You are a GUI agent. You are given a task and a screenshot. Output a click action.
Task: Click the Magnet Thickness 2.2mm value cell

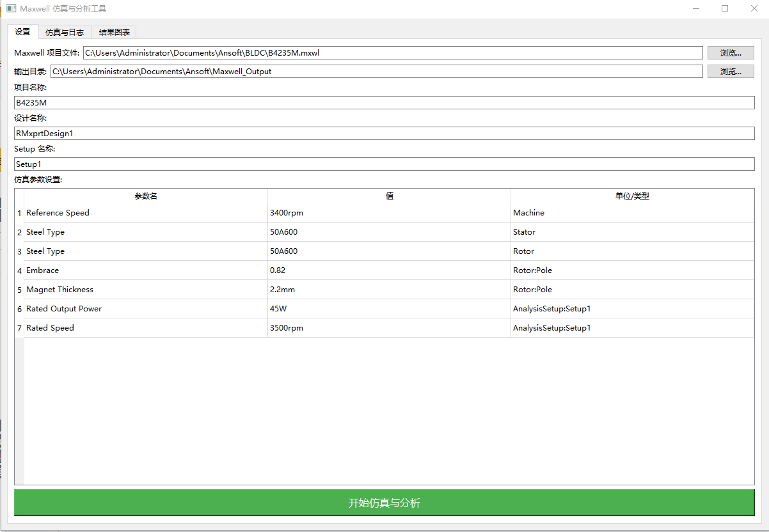[x=389, y=290]
